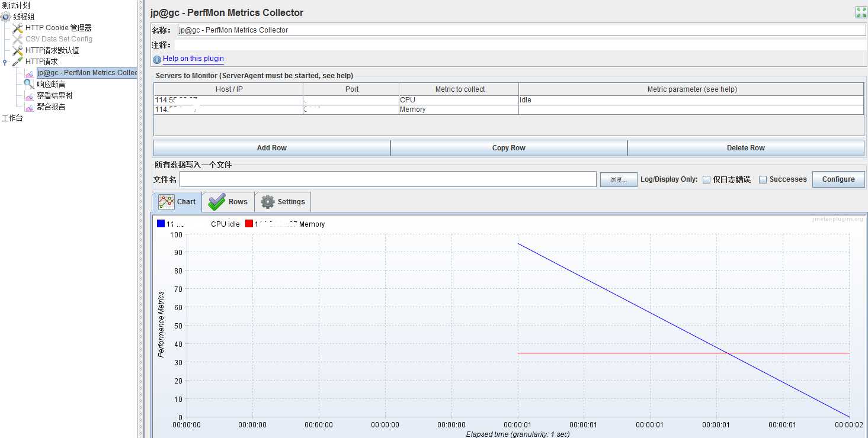
Task: Click the Delete Row button
Action: [746, 148]
